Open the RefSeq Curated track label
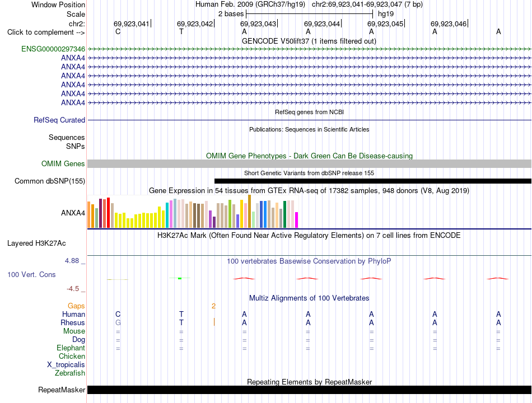Viewport: 532px width, 403px height. click(59, 120)
